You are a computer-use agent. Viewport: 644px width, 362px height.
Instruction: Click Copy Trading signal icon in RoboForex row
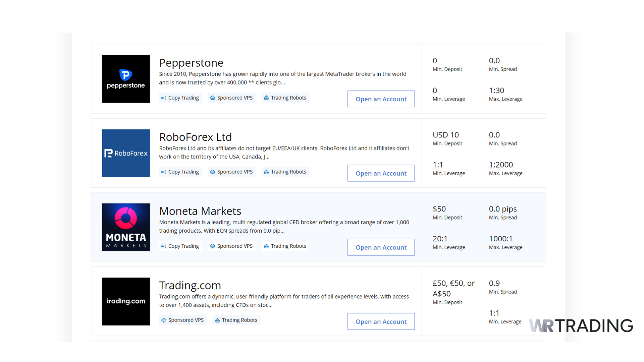164,172
